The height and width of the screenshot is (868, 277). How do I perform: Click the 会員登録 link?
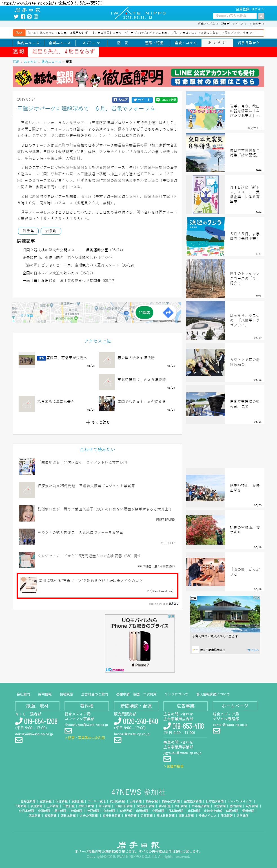click(x=242, y=9)
